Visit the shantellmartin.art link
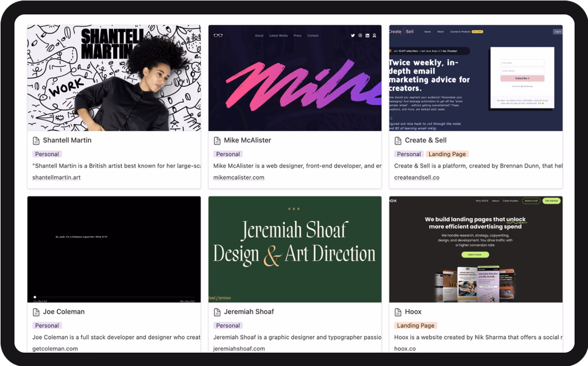The width and height of the screenshot is (588, 366). (56, 178)
